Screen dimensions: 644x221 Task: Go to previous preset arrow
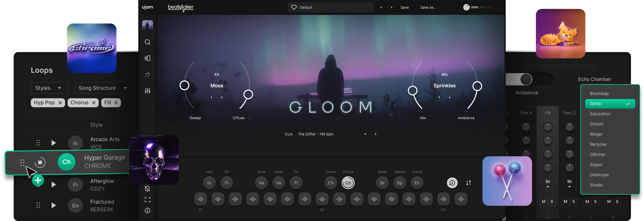click(381, 7)
